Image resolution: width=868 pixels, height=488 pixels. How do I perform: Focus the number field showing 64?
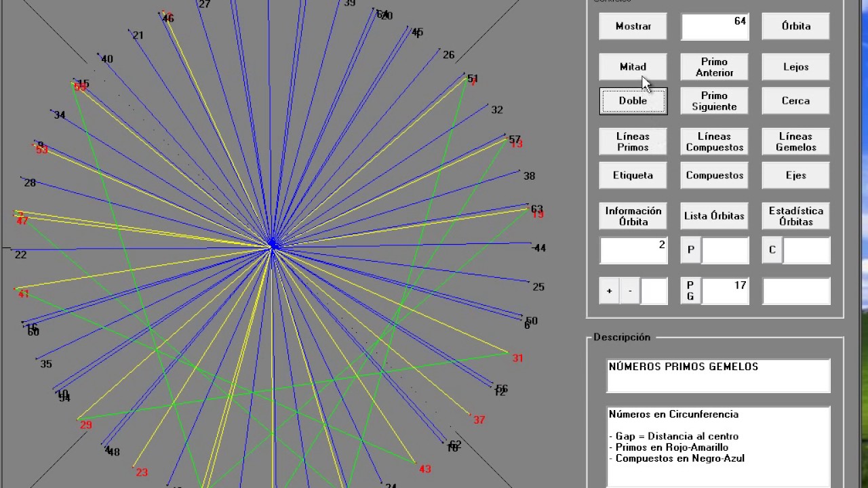[x=715, y=26]
